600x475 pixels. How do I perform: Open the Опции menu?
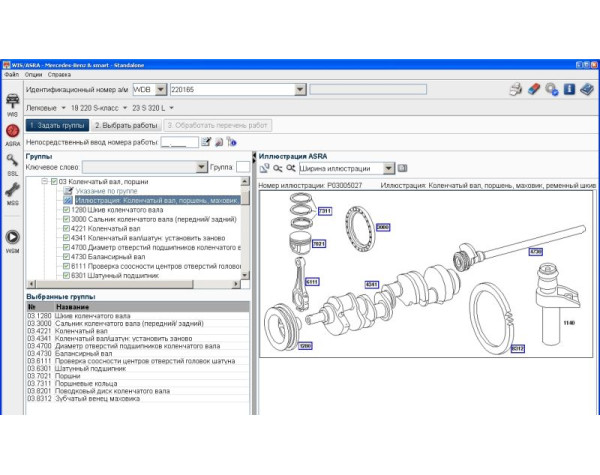[33, 74]
